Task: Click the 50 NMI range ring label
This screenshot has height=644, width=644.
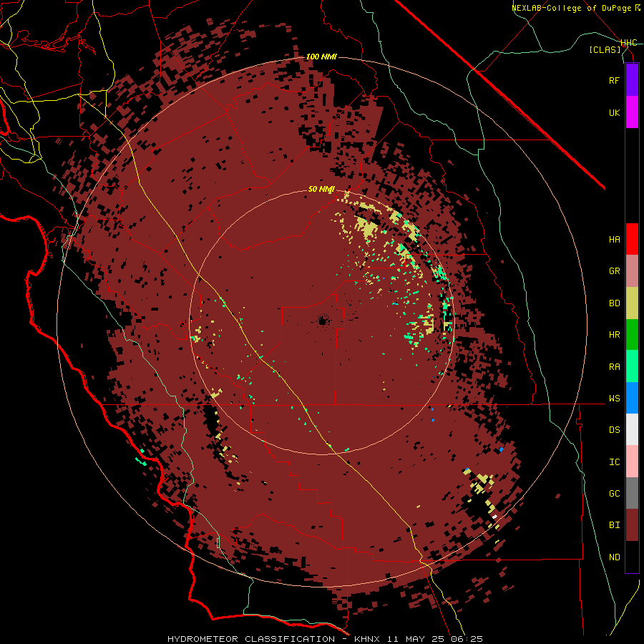Action: (x=321, y=190)
